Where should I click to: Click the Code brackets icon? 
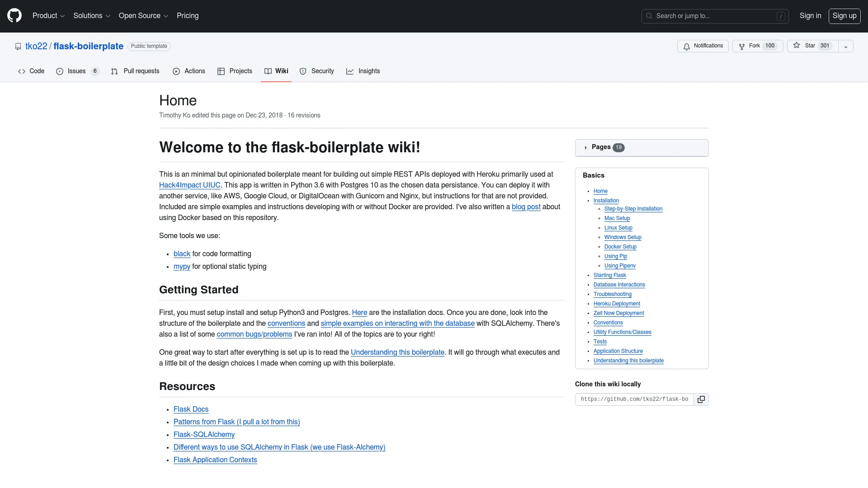coord(22,71)
